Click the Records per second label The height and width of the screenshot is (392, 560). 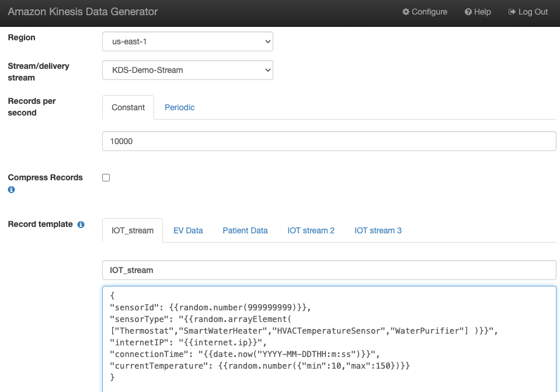point(32,107)
